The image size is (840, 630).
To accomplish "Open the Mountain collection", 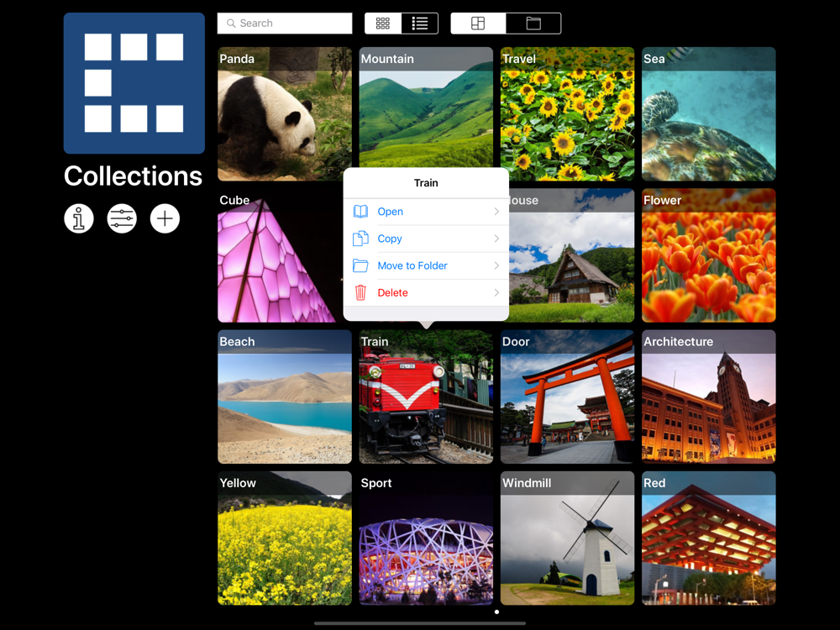I will click(426, 108).
